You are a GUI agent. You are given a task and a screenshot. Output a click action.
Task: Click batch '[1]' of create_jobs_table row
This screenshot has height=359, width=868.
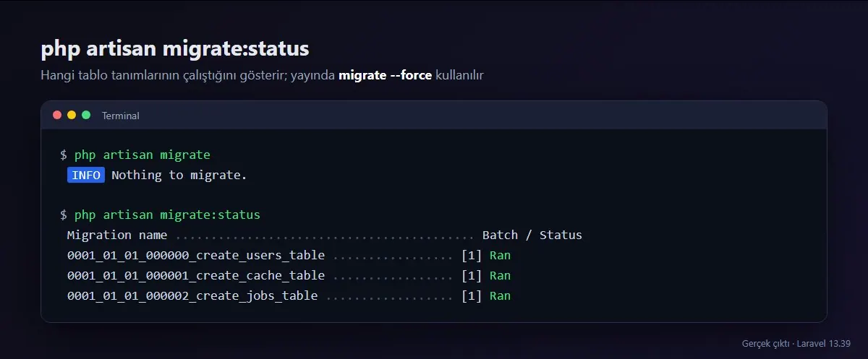coord(472,296)
